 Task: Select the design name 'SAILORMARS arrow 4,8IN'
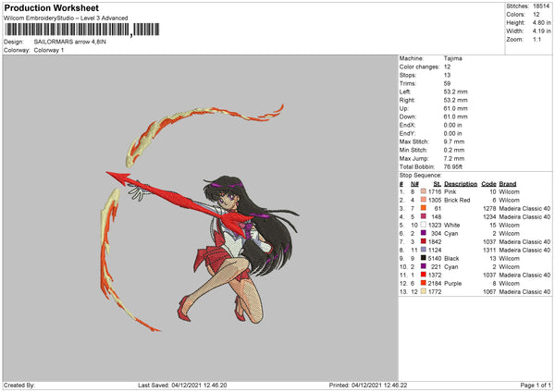[70, 42]
